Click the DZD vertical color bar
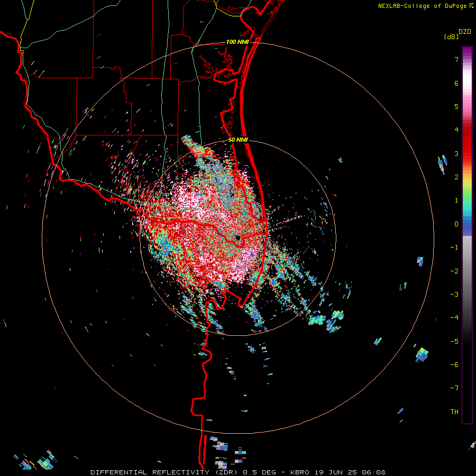 [467, 235]
